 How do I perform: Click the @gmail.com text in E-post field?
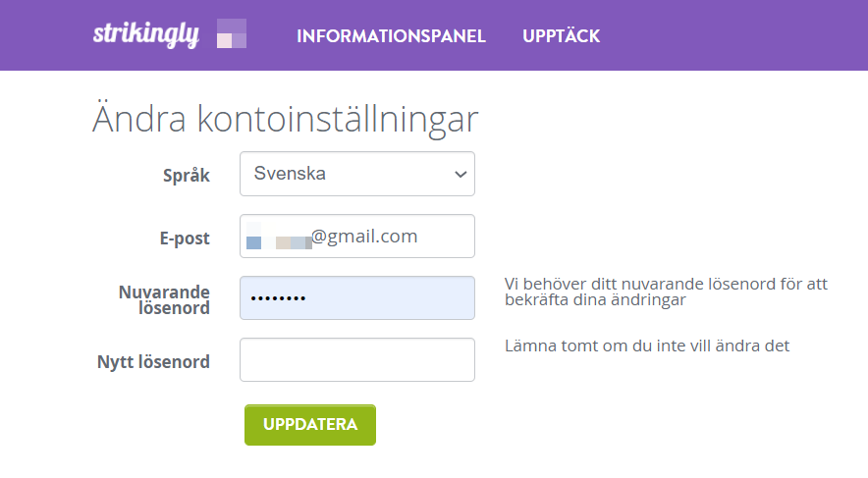(x=364, y=237)
